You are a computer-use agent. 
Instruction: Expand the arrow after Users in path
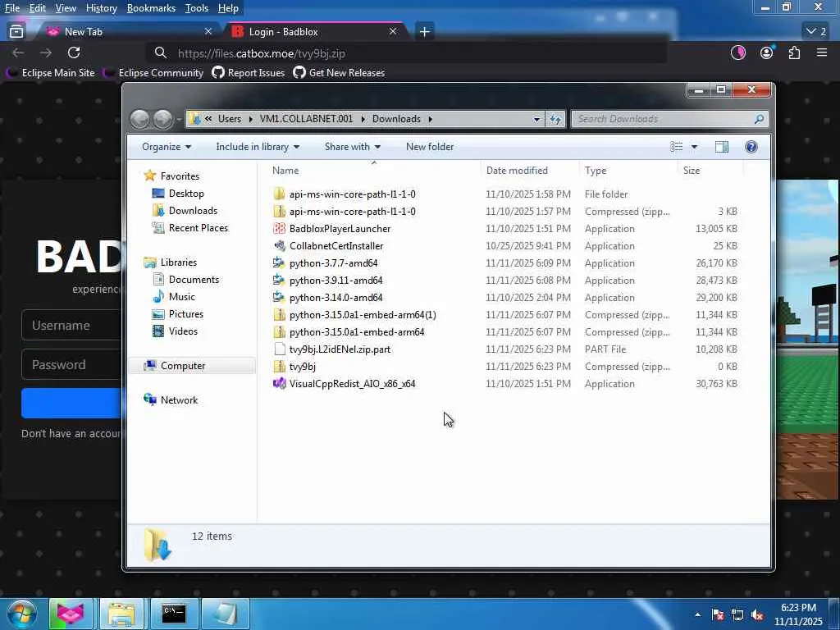point(251,119)
